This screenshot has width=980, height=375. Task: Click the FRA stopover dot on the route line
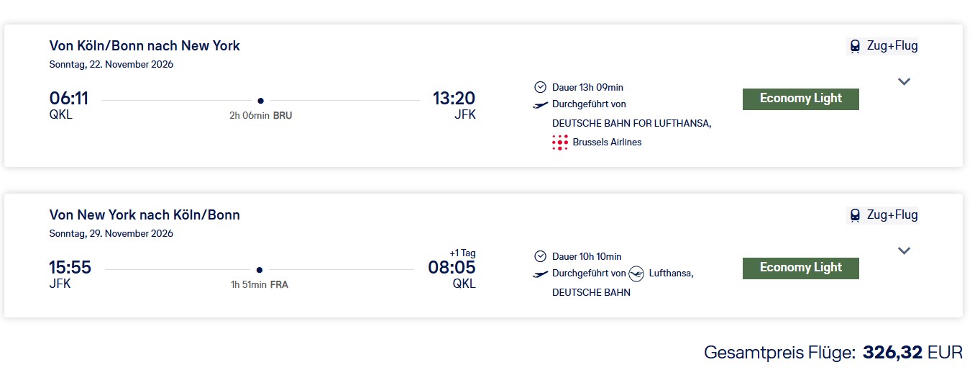click(x=260, y=270)
